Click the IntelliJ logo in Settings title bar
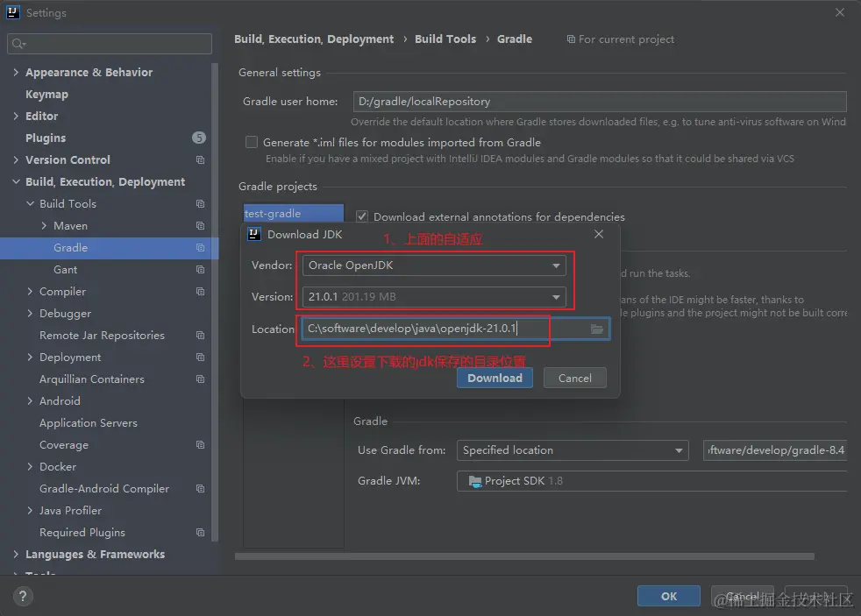 pos(12,12)
